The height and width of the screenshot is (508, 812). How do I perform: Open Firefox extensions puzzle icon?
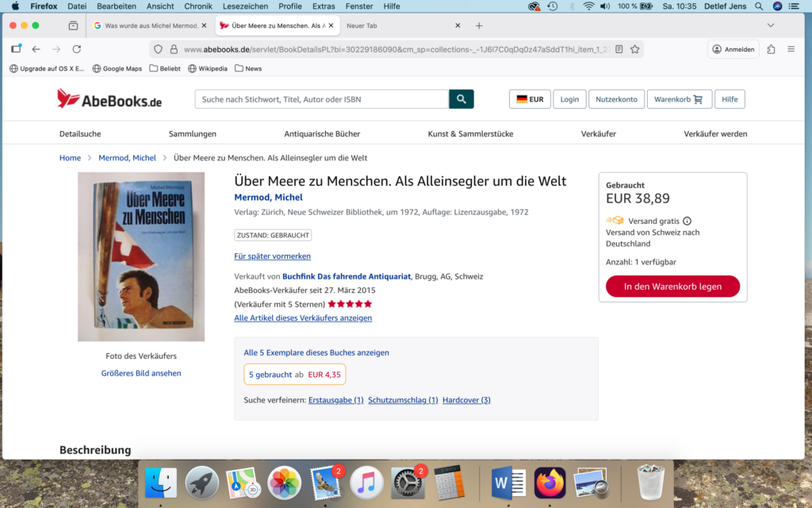coord(771,49)
